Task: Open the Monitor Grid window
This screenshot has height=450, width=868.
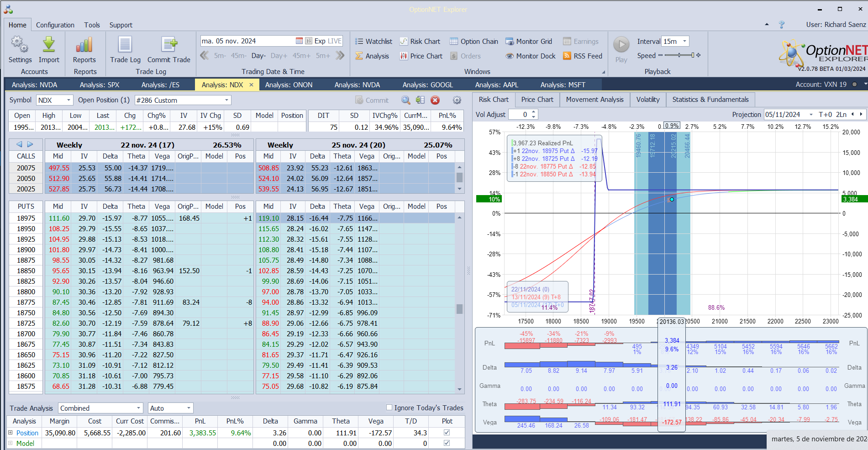Action: tap(529, 41)
